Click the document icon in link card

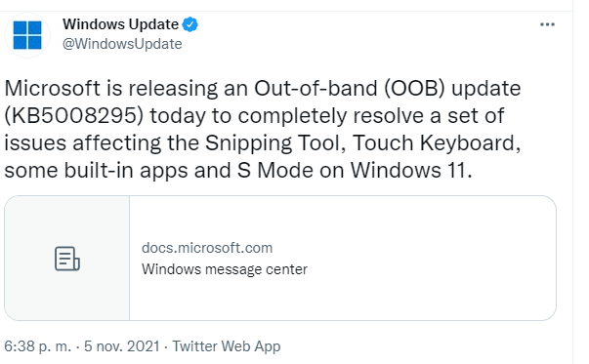coord(67,259)
